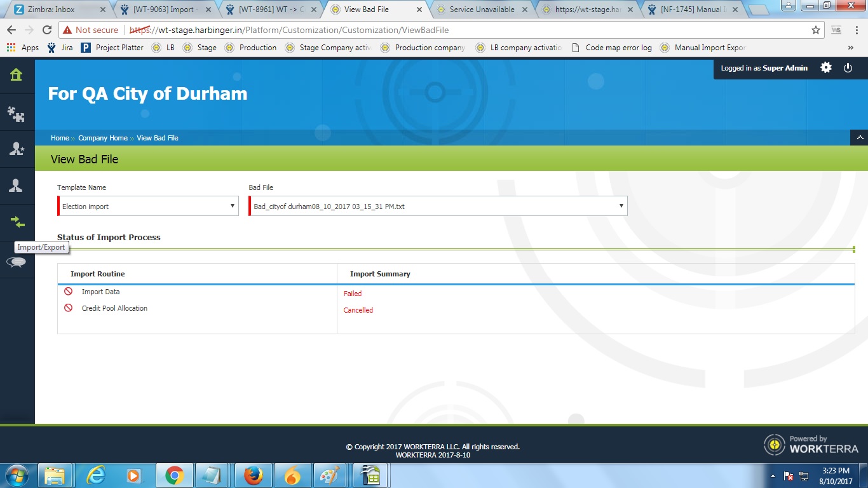Click the single user silhouette sidebar icon

pyautogui.click(x=16, y=186)
